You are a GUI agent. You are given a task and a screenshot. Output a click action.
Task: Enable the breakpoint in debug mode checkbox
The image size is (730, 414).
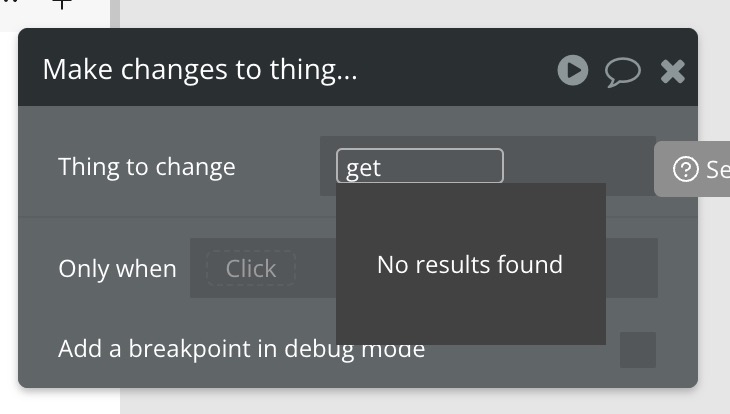(x=638, y=350)
